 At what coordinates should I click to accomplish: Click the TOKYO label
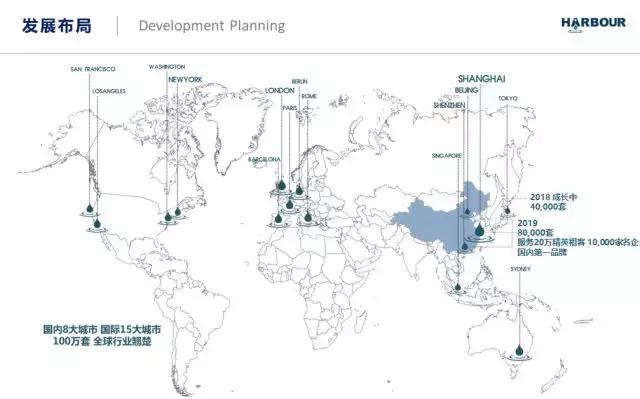508,98
